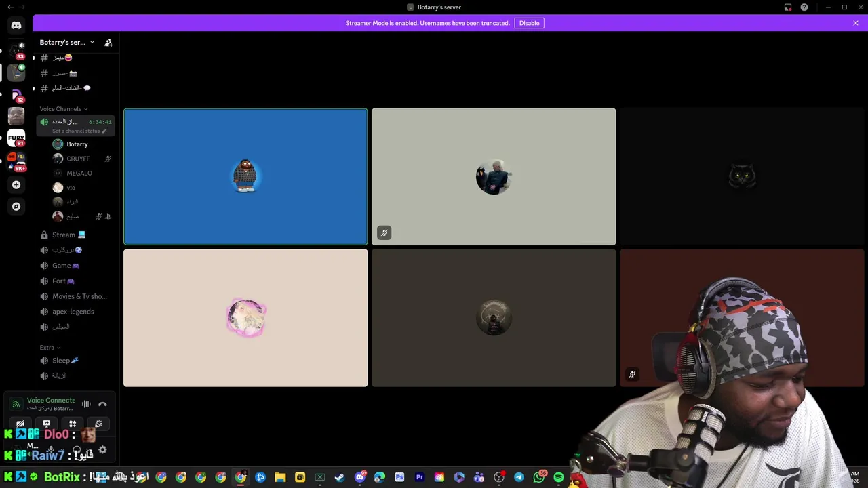Open Discord from taskbar
Screen dimensions: 868x488
point(359,478)
